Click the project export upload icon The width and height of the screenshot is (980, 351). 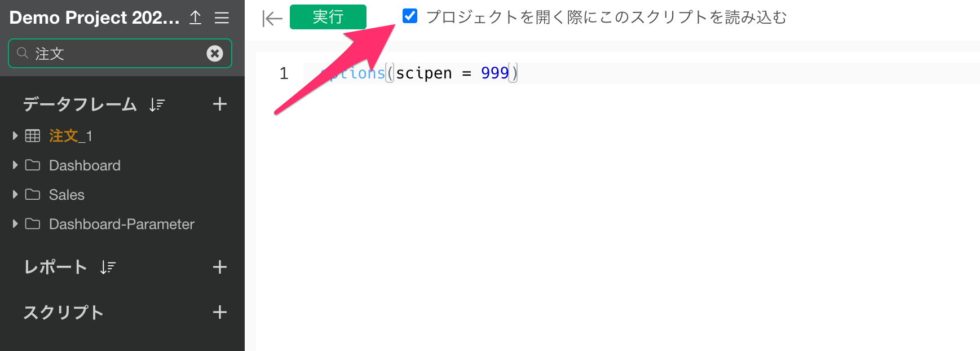pos(195,17)
